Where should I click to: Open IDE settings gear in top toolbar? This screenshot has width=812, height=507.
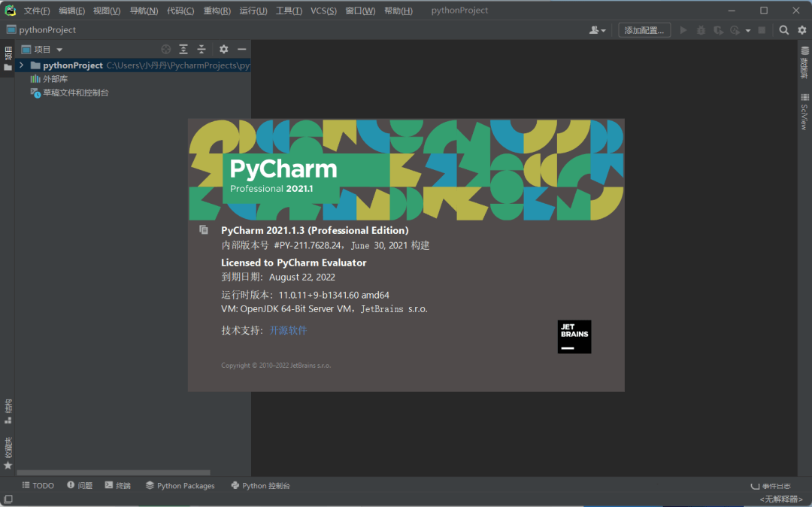pos(801,30)
